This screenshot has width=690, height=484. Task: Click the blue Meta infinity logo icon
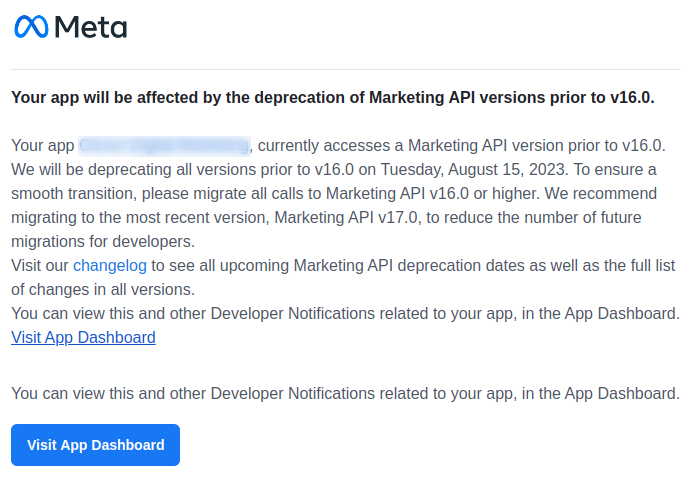point(31,27)
